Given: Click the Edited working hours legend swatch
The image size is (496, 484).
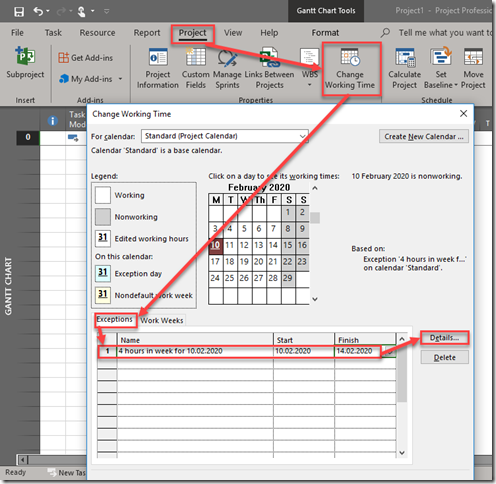Looking at the screenshot, I should point(103,239).
